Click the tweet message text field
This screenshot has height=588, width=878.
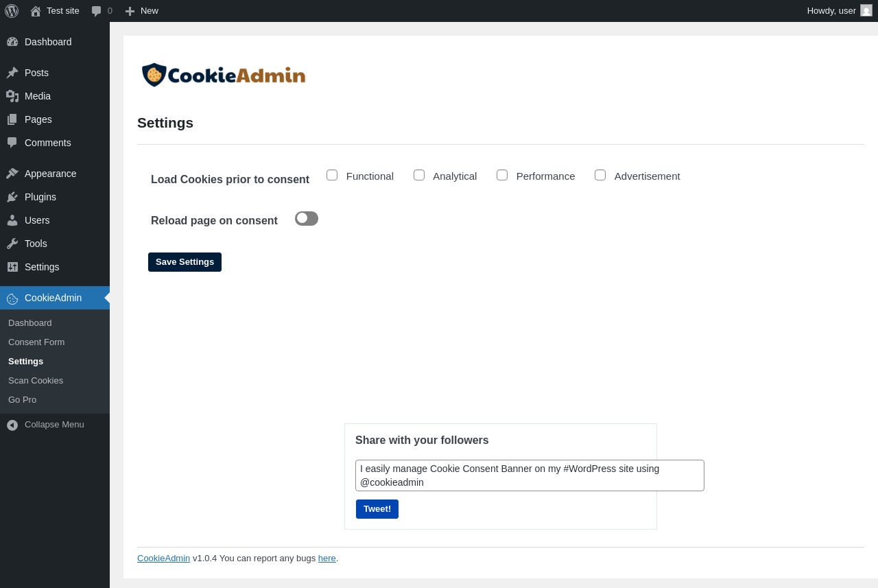(x=530, y=475)
